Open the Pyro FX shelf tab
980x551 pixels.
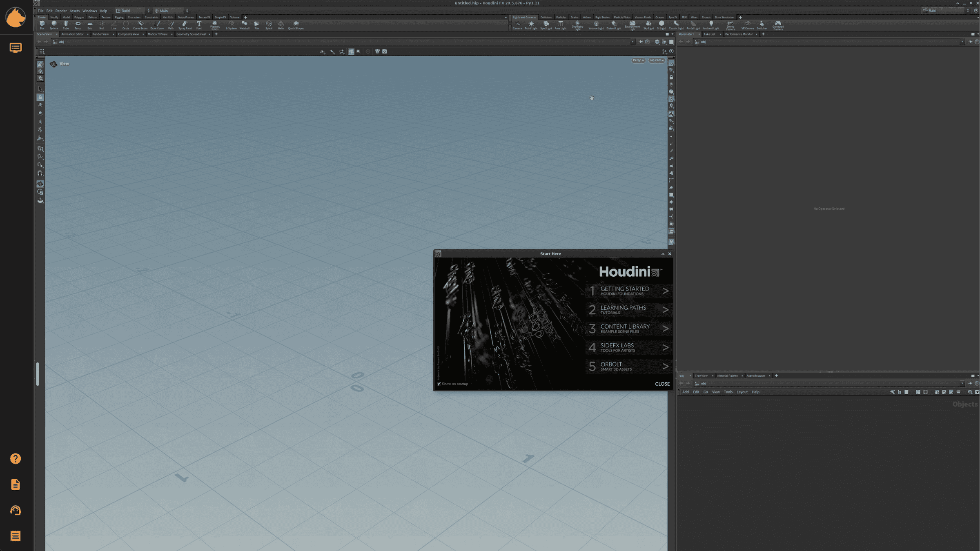point(673,17)
